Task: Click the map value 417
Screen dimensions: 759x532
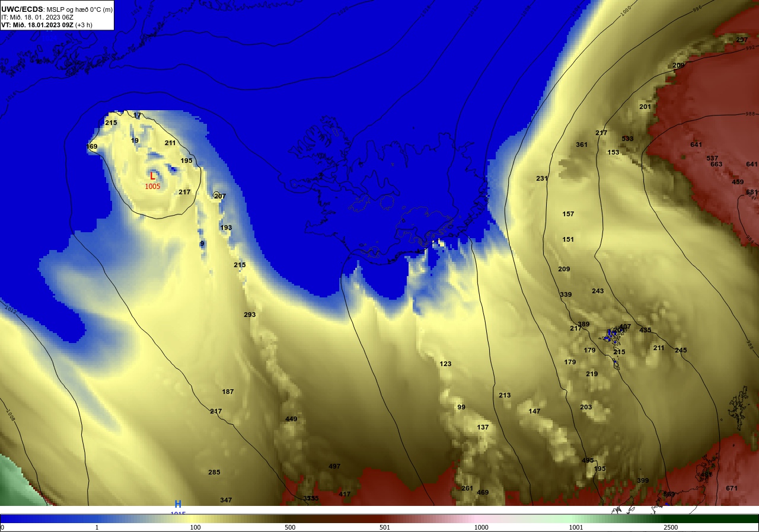Action: tap(345, 494)
